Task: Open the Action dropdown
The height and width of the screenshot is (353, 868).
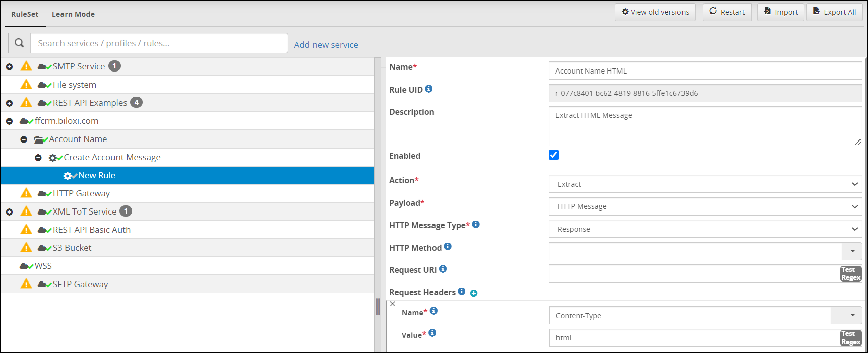Action: [x=705, y=184]
